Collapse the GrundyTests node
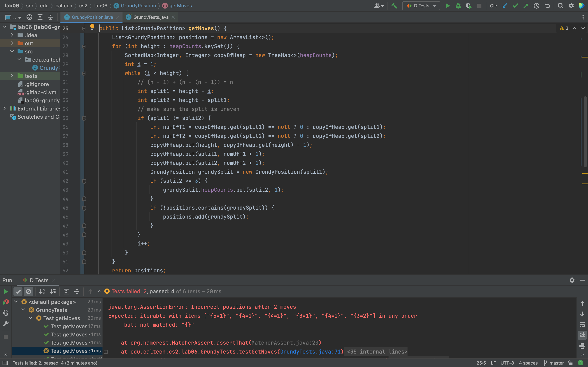Image resolution: width=588 pixels, height=367 pixels. (23, 310)
